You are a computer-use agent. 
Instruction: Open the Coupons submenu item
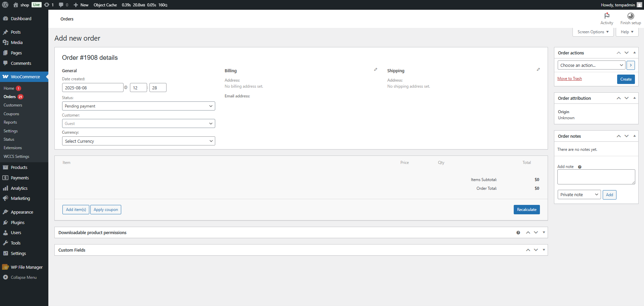pos(11,114)
